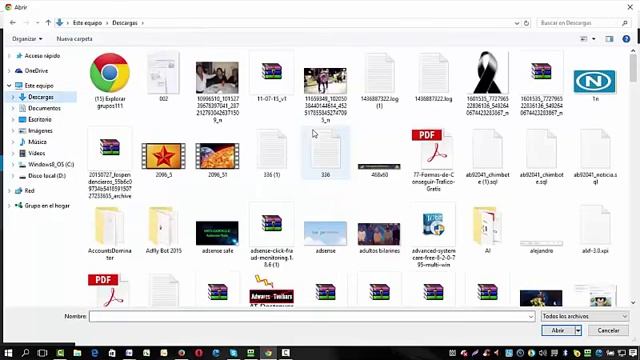Open taskbar search magnifier
This screenshot has width=640, height=360.
[x=25, y=353]
